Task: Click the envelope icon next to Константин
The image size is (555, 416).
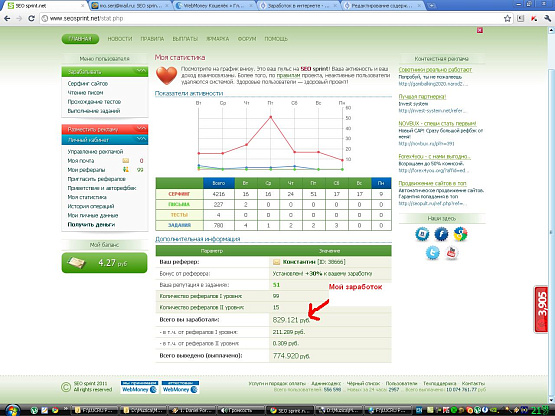Action: 276,262
